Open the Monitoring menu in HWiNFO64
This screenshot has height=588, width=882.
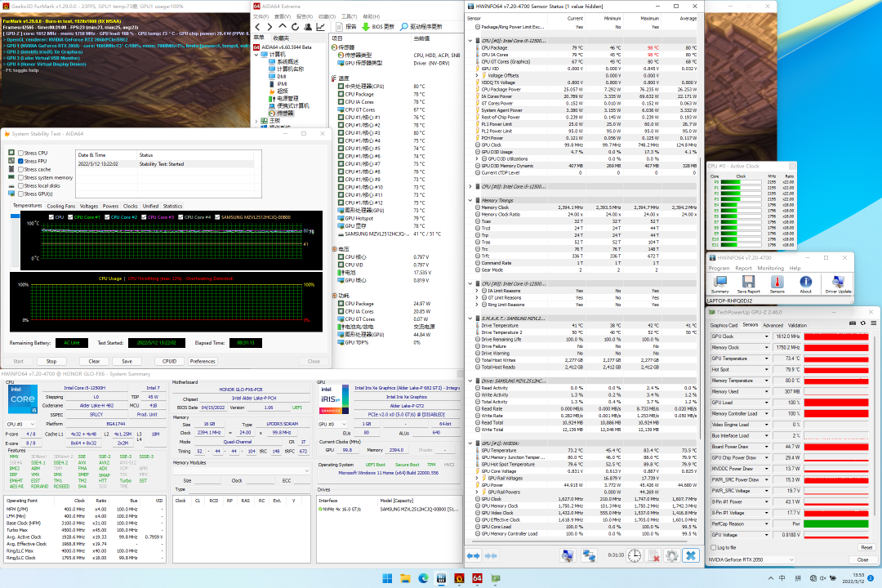tap(771, 269)
